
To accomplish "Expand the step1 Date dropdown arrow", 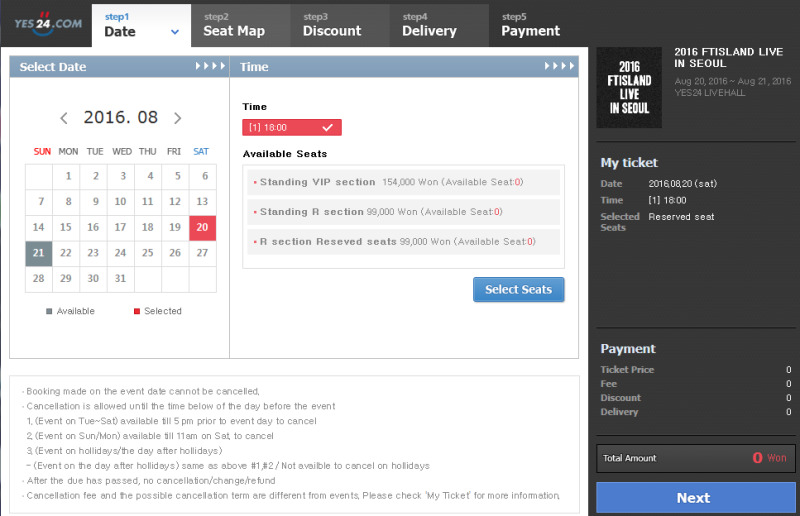I will pos(175,32).
